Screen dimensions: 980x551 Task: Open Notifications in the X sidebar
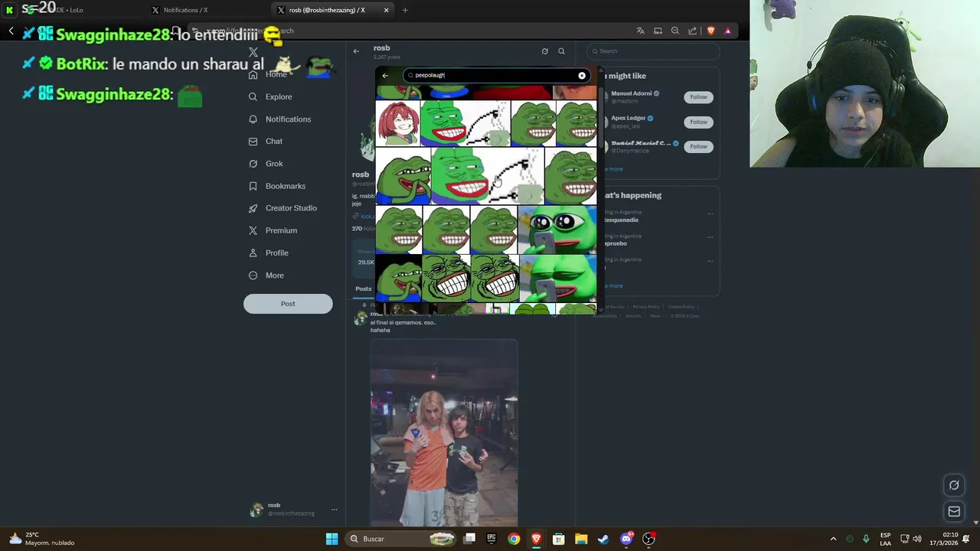(279, 119)
